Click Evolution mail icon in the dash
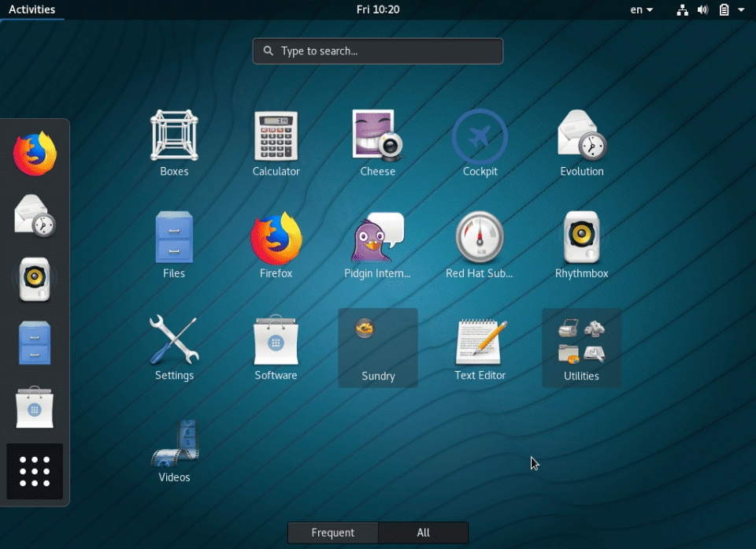Viewport: 756px width, 549px height. 35,216
